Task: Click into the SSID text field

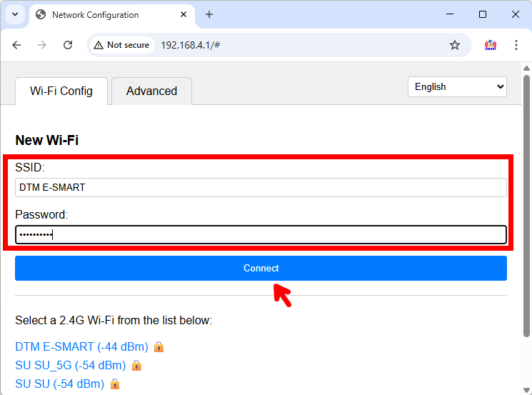Action: point(261,187)
